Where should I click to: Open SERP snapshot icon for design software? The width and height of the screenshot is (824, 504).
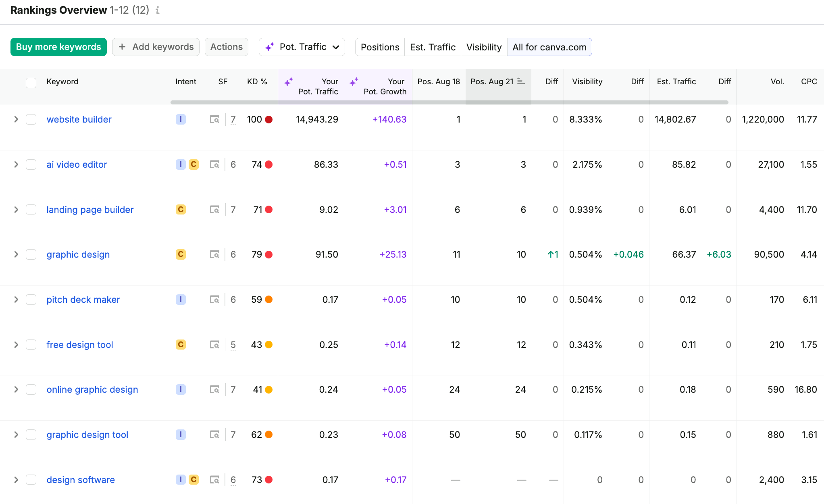click(214, 480)
